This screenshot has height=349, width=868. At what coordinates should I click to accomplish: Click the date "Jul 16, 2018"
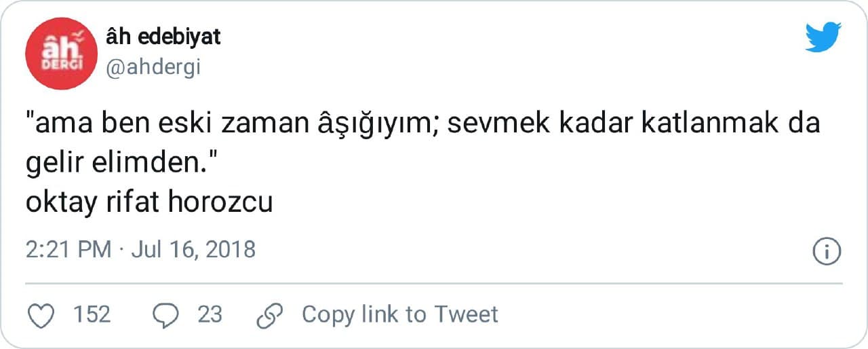click(x=193, y=250)
